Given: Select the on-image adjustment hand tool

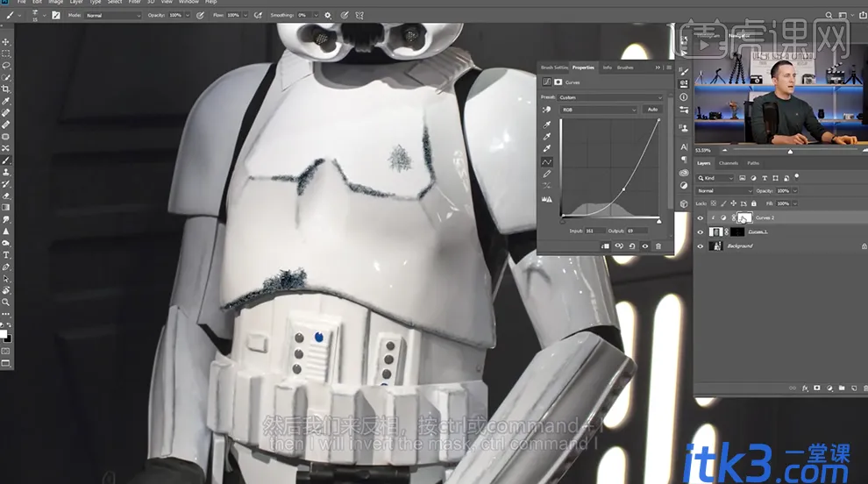Looking at the screenshot, I should click(x=546, y=110).
